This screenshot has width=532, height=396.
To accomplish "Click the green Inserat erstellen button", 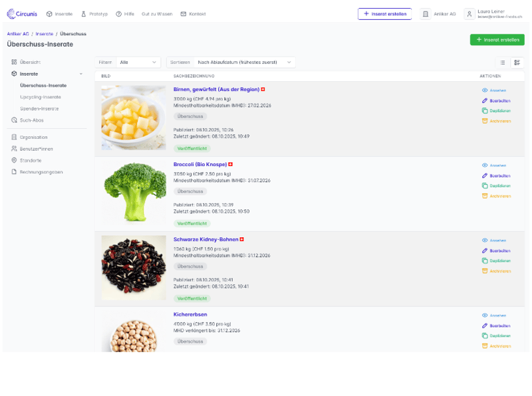I will pos(497,40).
